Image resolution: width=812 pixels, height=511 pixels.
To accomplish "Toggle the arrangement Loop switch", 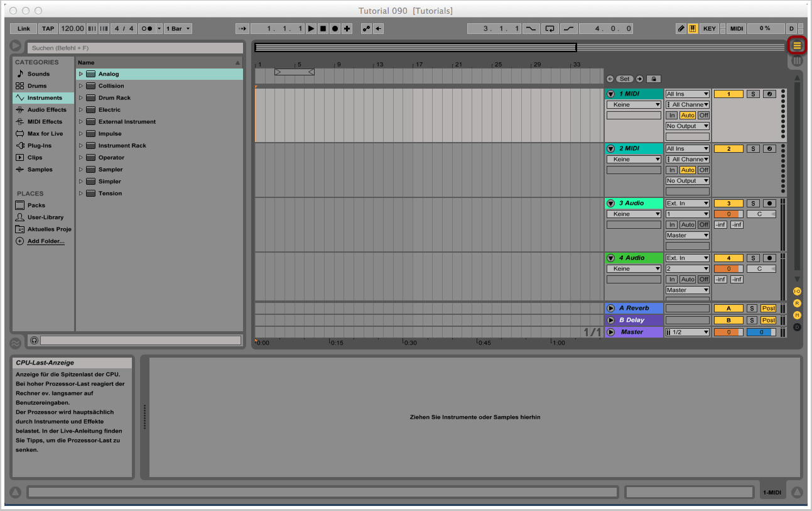I will 550,29.
